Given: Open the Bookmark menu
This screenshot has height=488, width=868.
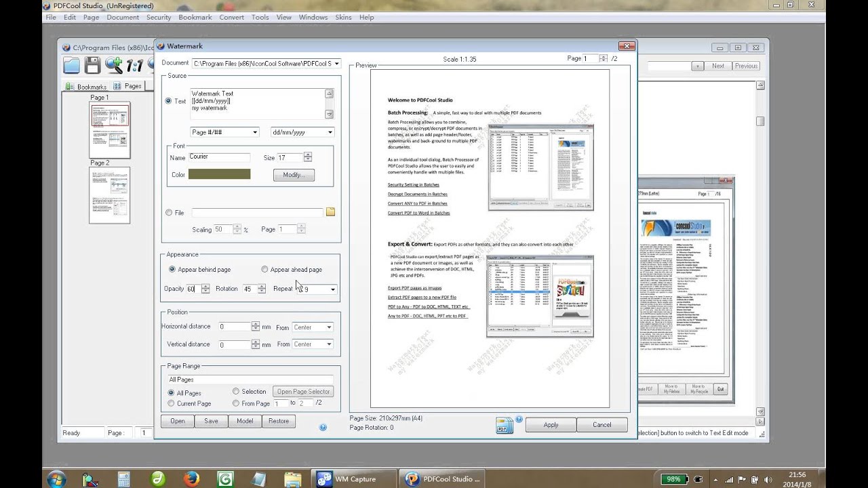Looking at the screenshot, I should click(x=195, y=17).
